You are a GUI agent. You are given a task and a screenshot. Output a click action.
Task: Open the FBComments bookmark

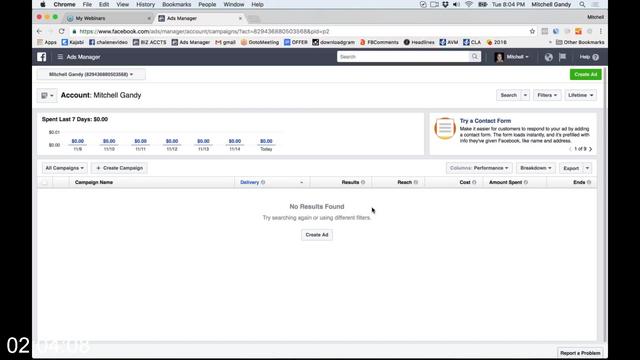pyautogui.click(x=379, y=42)
